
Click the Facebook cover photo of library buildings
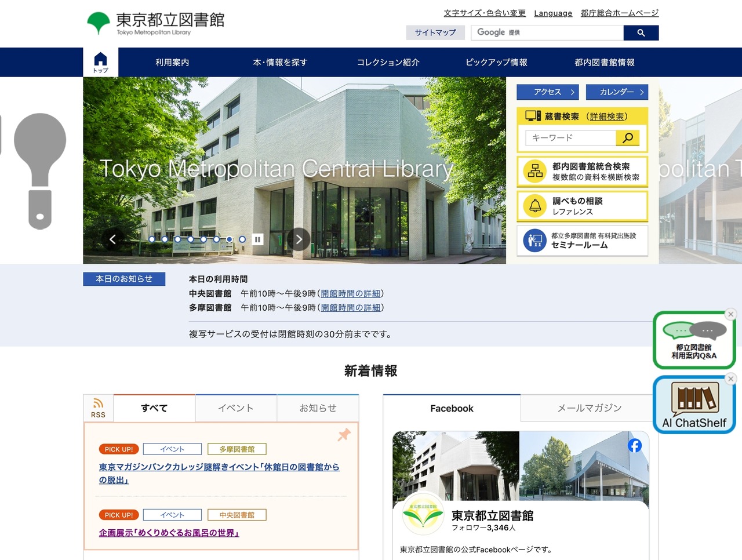[x=521, y=466]
